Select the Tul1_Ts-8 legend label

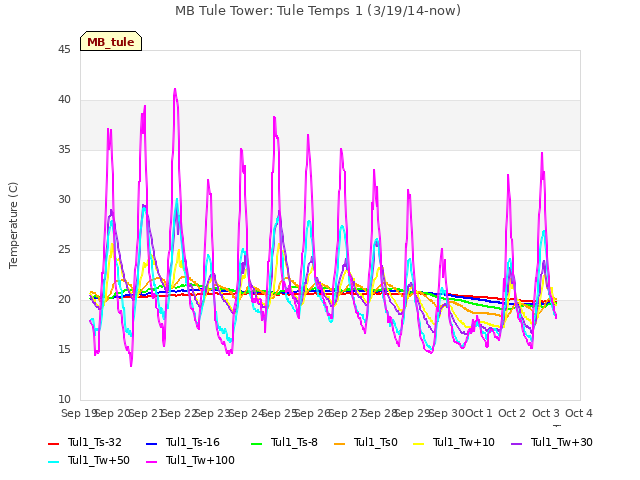point(294,442)
